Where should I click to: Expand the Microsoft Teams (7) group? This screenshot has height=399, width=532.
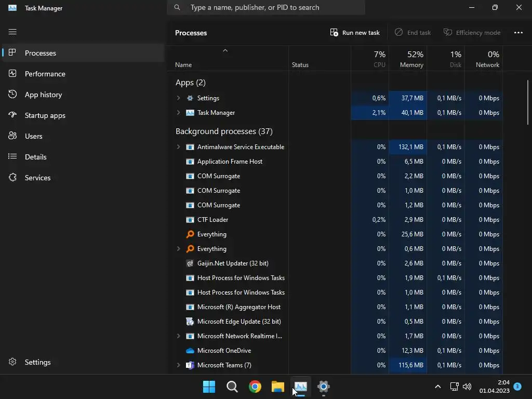(x=179, y=365)
